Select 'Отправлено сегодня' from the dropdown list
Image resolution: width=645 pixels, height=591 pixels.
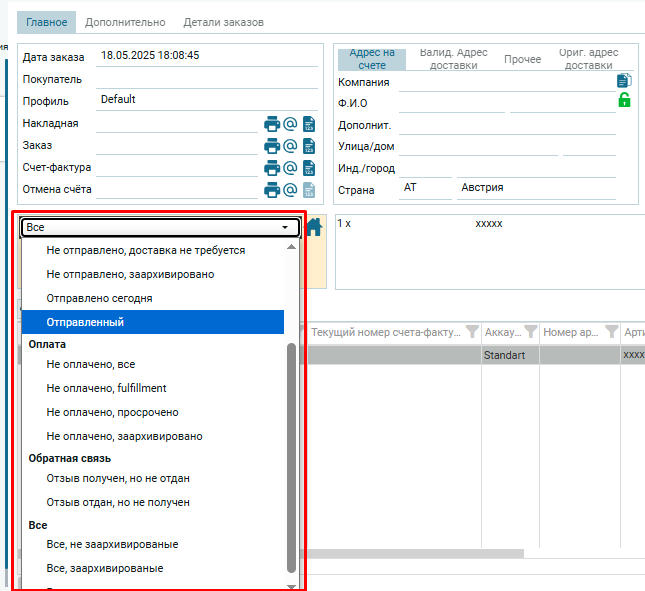click(x=99, y=298)
